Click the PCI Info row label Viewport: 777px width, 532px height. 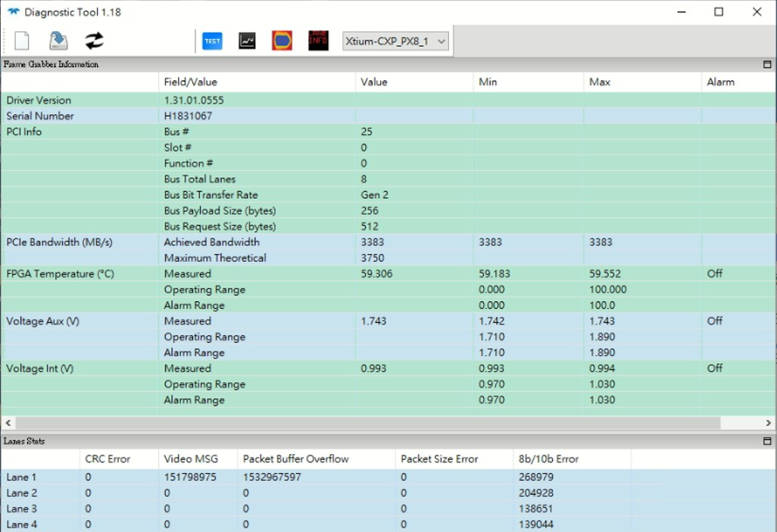pyautogui.click(x=23, y=132)
